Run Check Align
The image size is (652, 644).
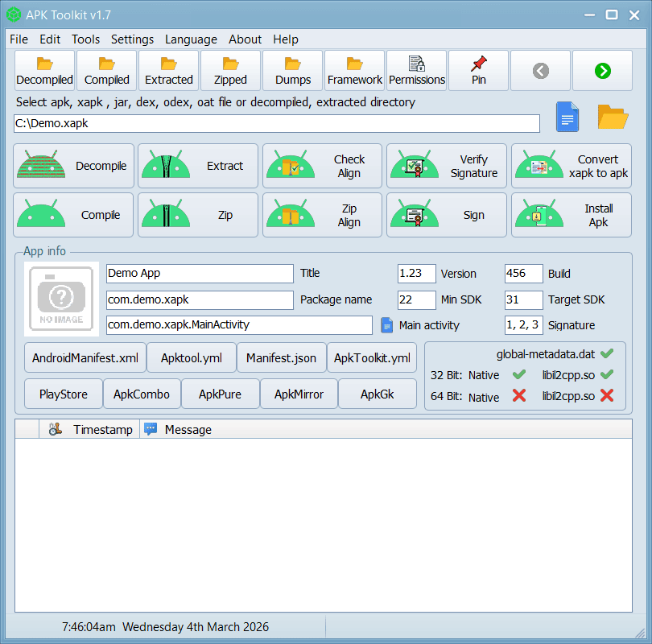point(322,166)
